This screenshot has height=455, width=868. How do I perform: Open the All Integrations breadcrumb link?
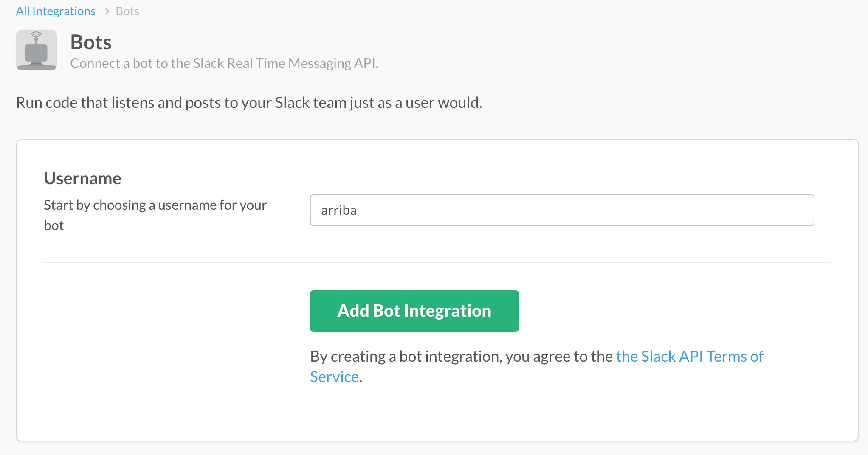click(x=56, y=11)
